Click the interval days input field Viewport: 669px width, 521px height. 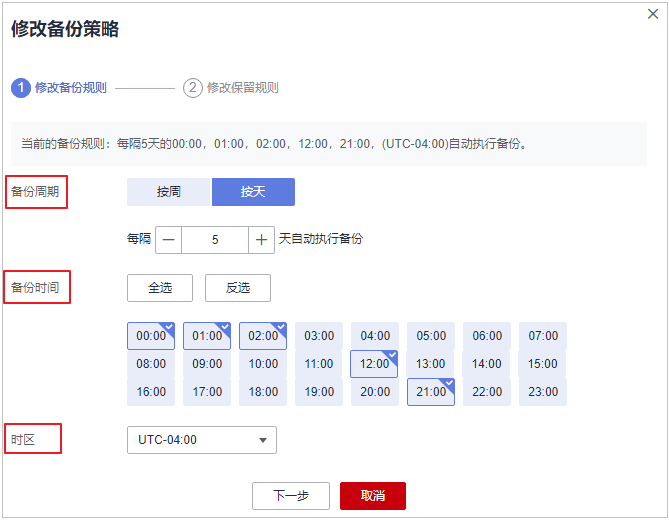[x=214, y=239]
